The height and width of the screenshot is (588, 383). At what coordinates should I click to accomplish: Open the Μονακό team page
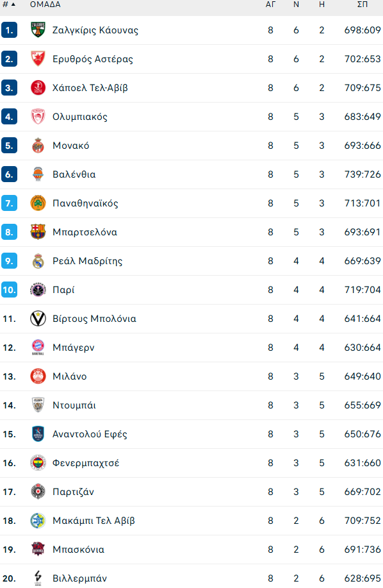pos(72,145)
